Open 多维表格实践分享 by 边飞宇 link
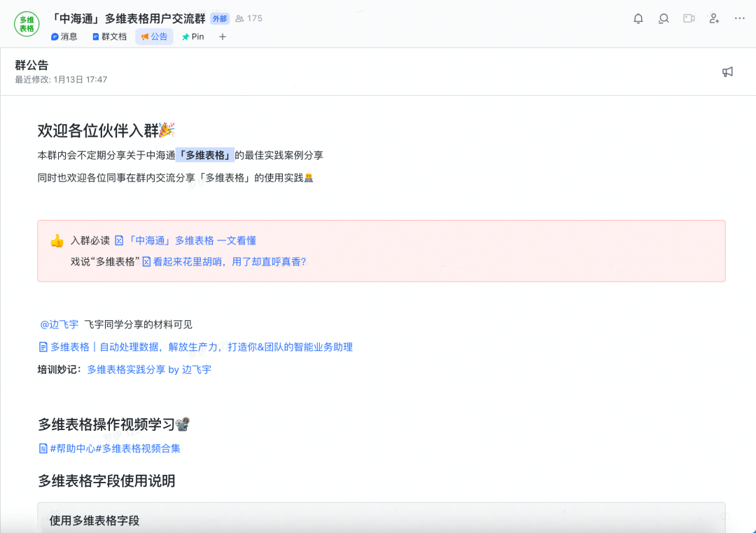The width and height of the screenshot is (756, 533). pos(149,370)
